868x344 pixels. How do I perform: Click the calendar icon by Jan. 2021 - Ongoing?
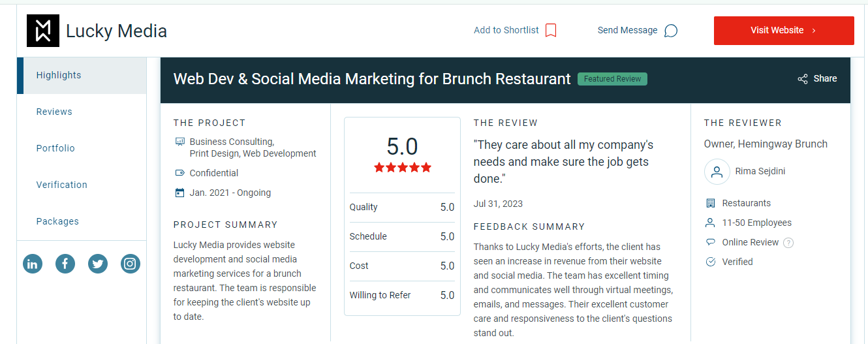(x=180, y=193)
